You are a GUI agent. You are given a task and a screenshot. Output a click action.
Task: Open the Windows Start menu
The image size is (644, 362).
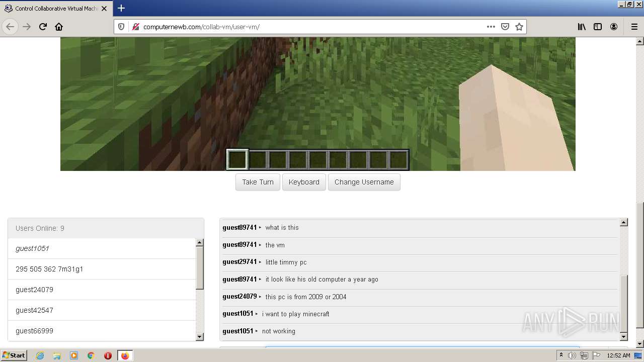pyautogui.click(x=14, y=355)
